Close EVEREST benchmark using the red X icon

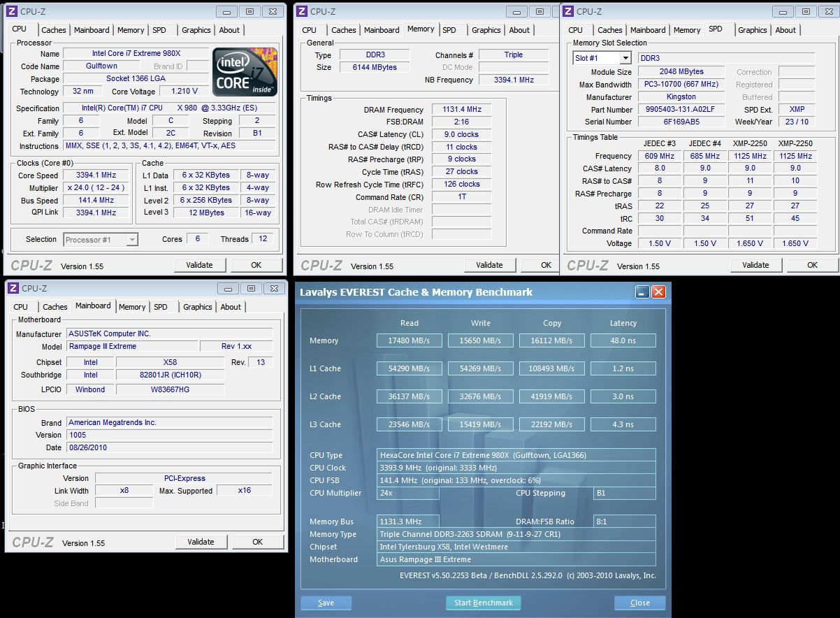(658, 292)
